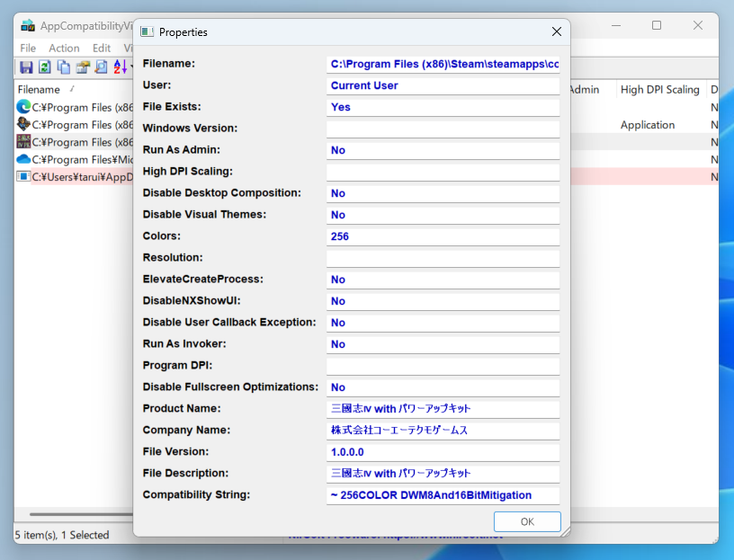Click the blue OneDrive cloud icon
The image size is (734, 560).
pos(23,159)
